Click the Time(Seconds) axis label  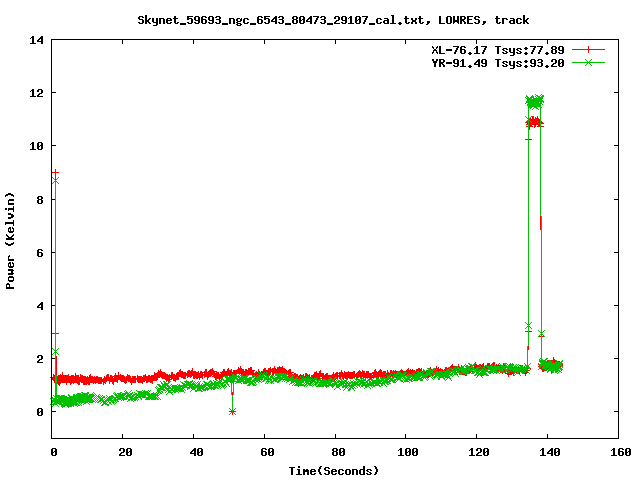pyautogui.click(x=334, y=471)
